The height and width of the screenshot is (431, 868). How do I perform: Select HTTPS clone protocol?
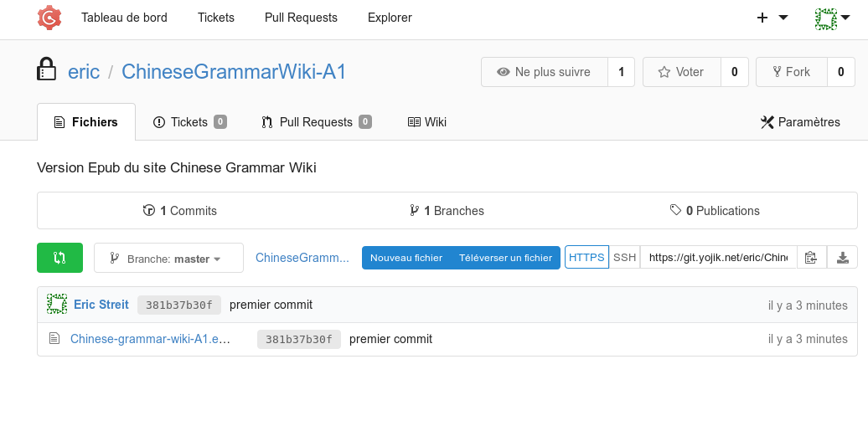click(586, 258)
